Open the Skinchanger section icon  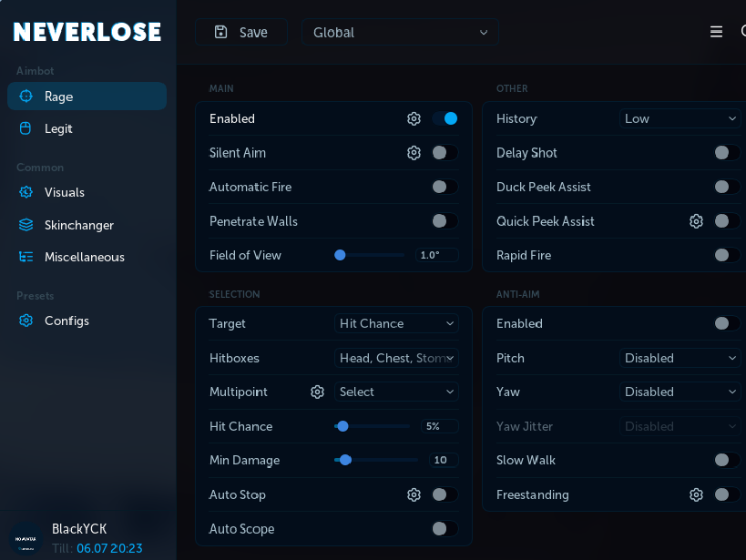pyautogui.click(x=25, y=225)
